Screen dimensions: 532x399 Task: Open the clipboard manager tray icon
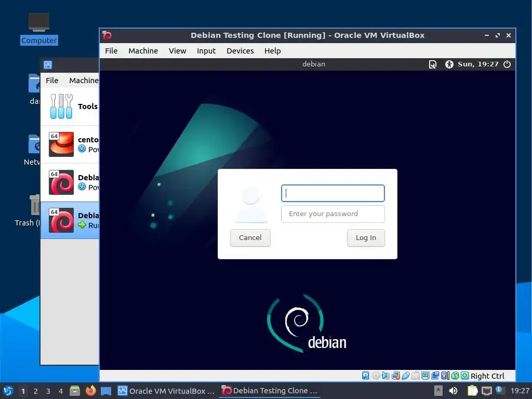pyautogui.click(x=472, y=391)
